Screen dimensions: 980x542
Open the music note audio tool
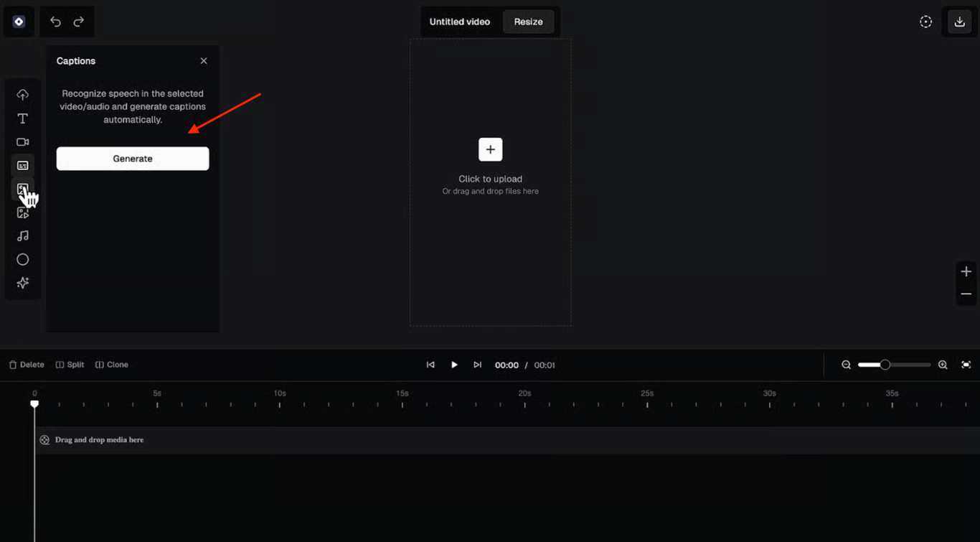[23, 236]
